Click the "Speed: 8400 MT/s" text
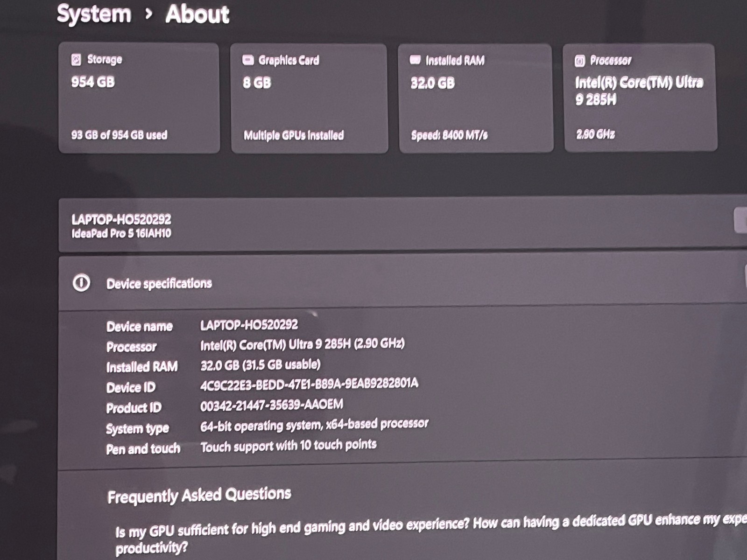The height and width of the screenshot is (560, 747). pos(449,135)
